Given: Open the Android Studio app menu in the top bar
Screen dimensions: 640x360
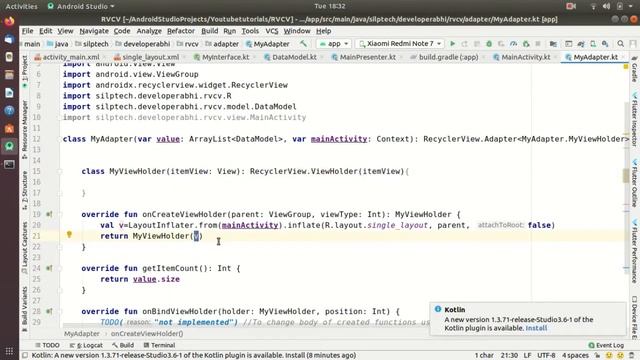Looking at the screenshot, I should [81, 6].
